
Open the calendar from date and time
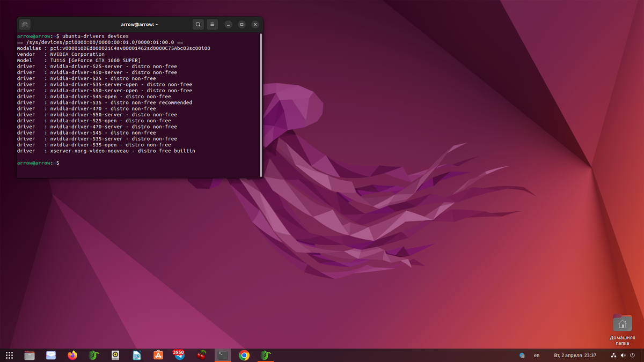[x=575, y=356]
